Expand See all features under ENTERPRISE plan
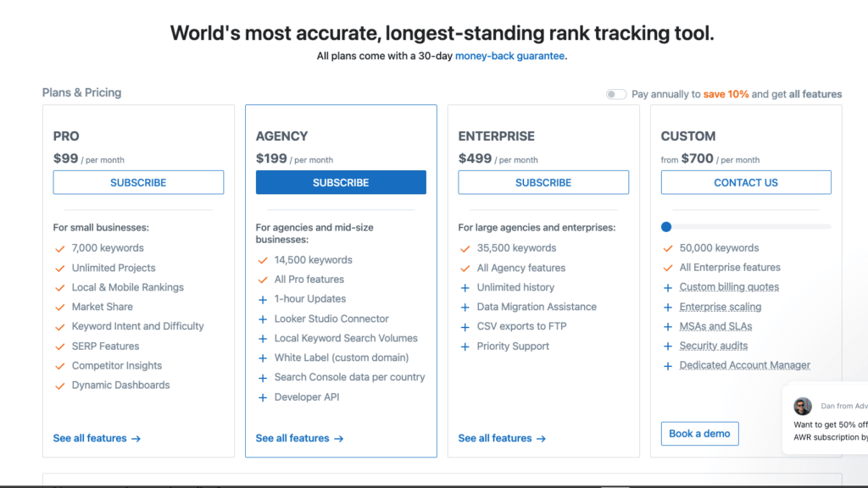This screenshot has height=488, width=868. [502, 438]
